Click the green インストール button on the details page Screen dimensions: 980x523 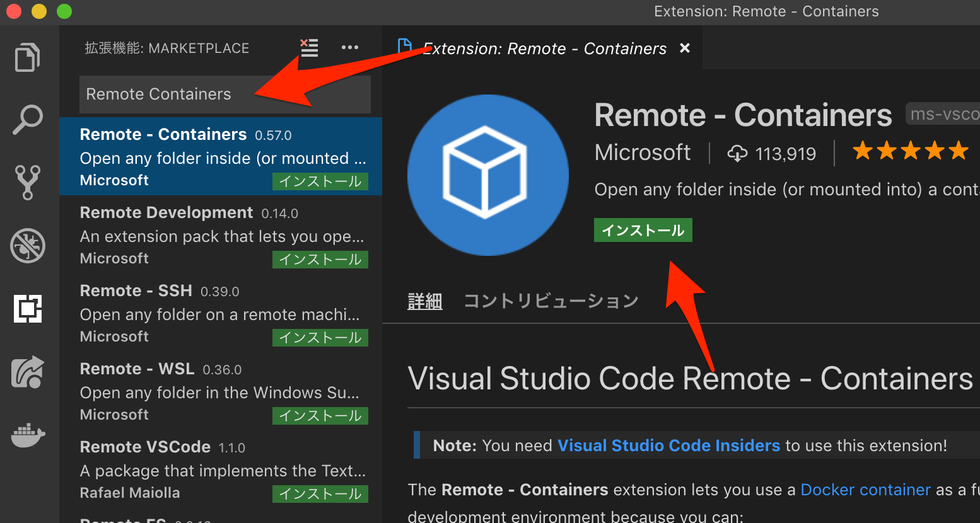pos(643,229)
